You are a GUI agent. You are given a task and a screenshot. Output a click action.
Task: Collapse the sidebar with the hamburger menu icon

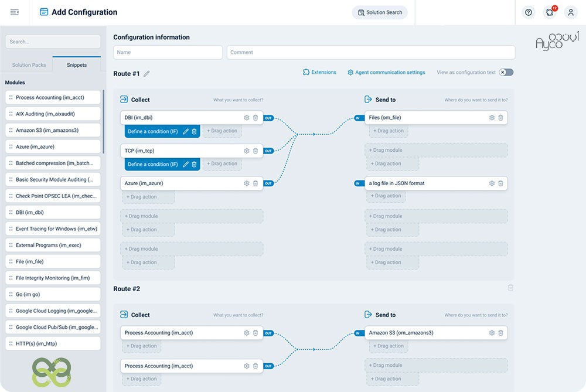[x=15, y=12]
